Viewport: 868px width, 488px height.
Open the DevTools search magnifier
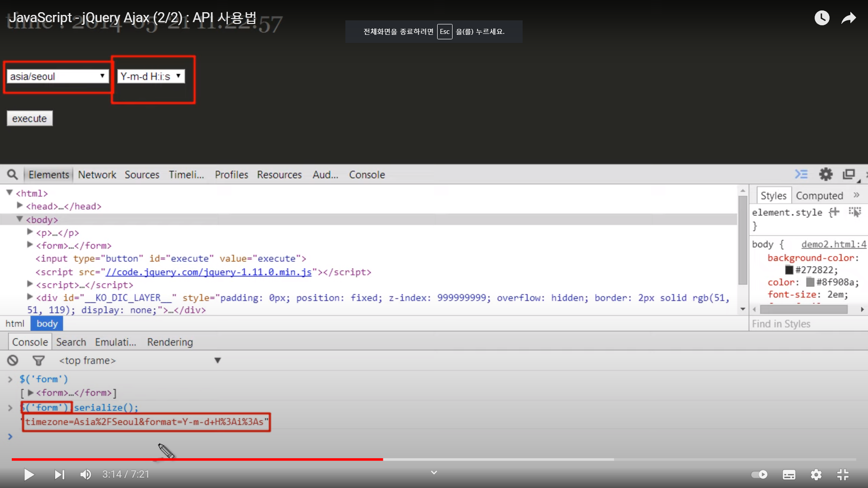pyautogui.click(x=12, y=174)
